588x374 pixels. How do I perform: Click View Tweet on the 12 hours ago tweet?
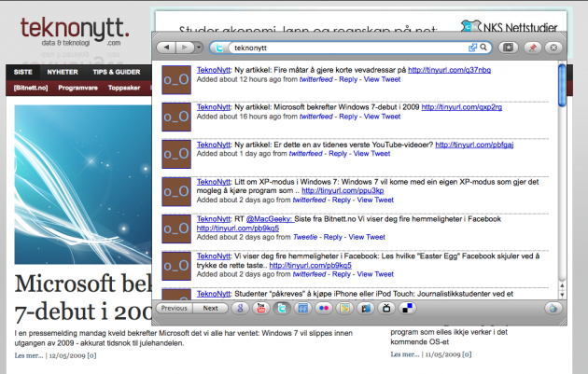[382, 79]
